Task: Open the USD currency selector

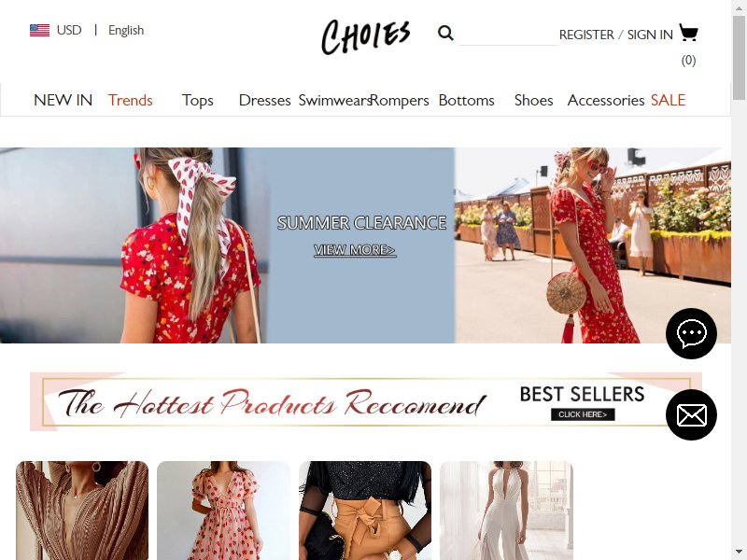Action: coord(69,30)
